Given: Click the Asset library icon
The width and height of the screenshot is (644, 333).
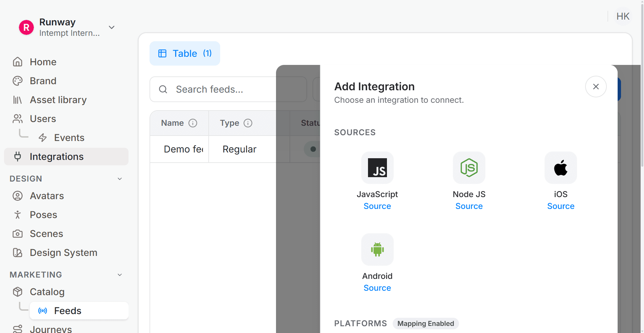Looking at the screenshot, I should point(18,100).
